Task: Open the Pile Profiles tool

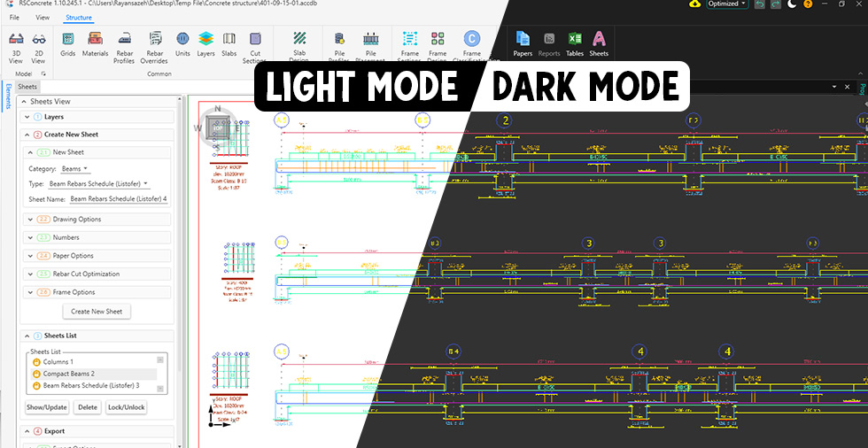Action: coord(338,47)
